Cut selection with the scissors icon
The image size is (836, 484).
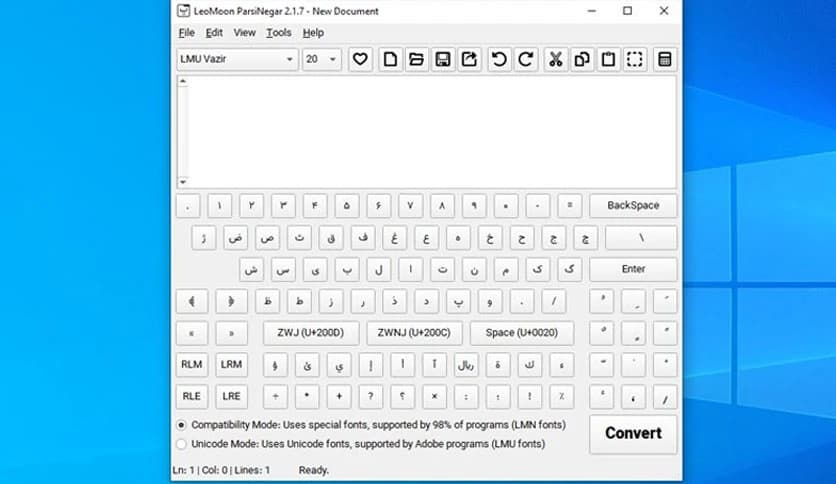pos(554,60)
